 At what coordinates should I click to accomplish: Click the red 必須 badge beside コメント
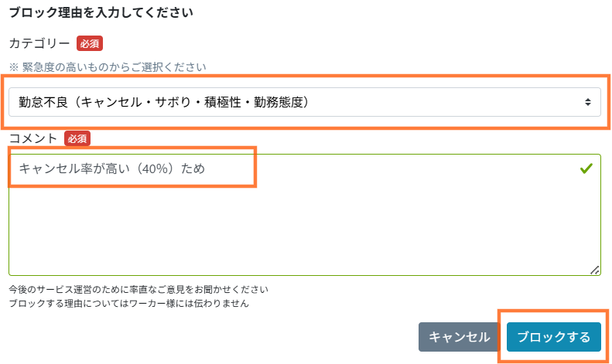tap(77, 139)
